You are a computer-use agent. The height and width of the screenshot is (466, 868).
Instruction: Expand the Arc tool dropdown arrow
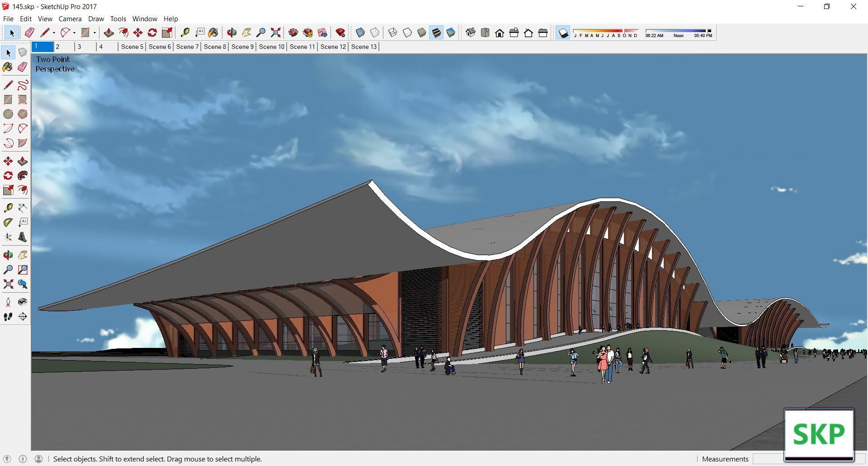tap(74, 33)
